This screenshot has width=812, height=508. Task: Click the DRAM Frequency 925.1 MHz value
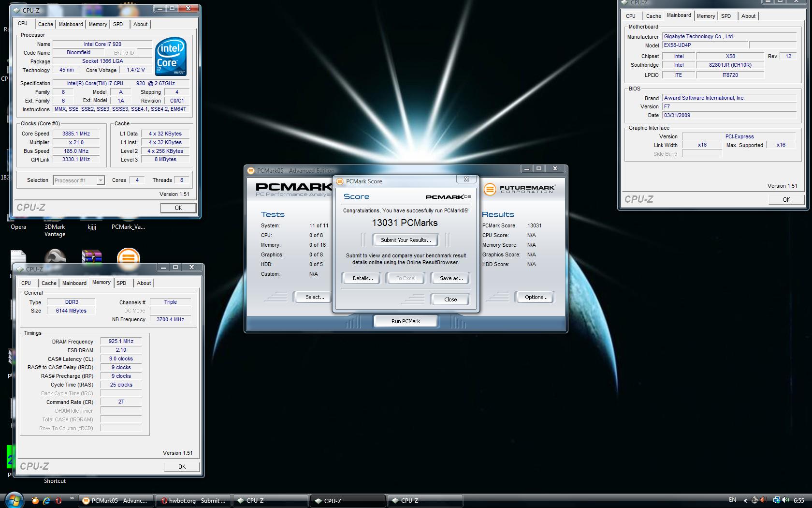pos(121,341)
